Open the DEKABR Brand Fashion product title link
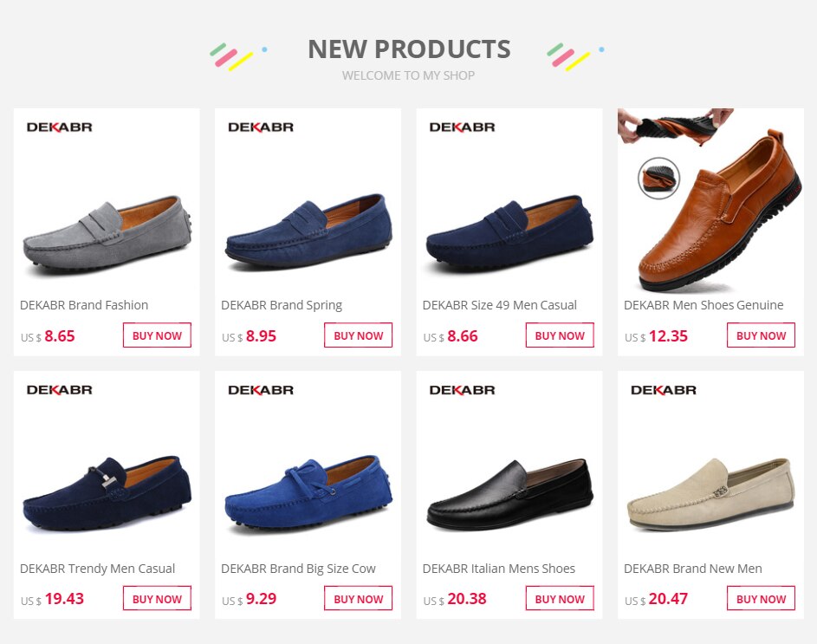Image resolution: width=817 pixels, height=644 pixels. click(83, 305)
